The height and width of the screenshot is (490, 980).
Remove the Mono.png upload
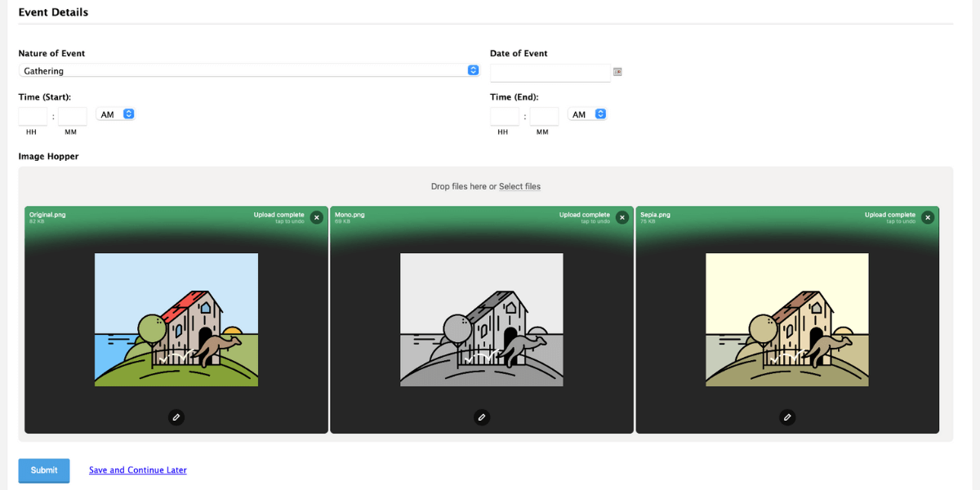[x=622, y=217]
